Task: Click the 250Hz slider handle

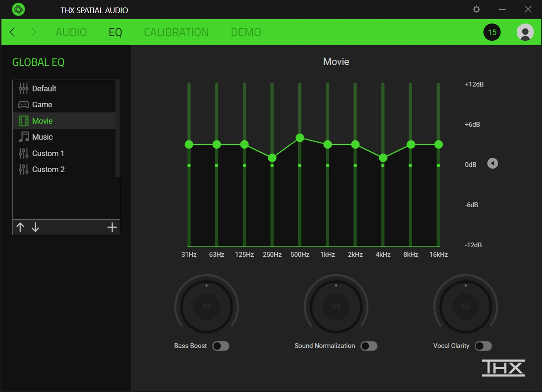Action: point(272,158)
